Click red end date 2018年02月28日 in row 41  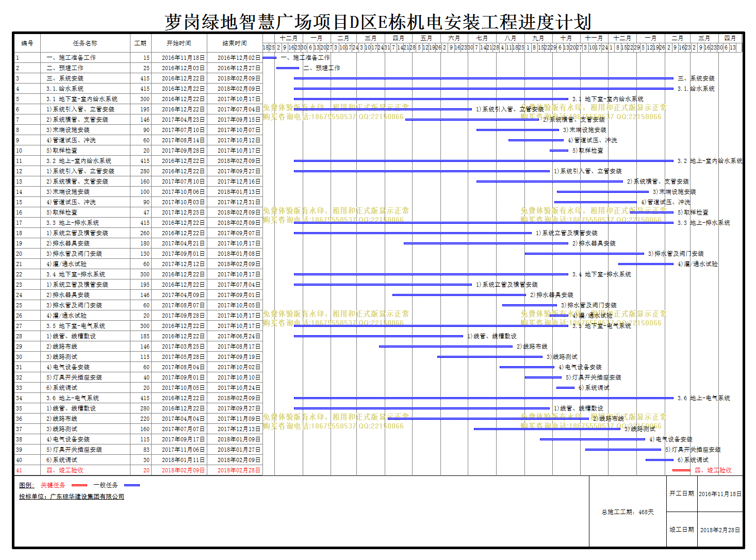click(x=239, y=470)
